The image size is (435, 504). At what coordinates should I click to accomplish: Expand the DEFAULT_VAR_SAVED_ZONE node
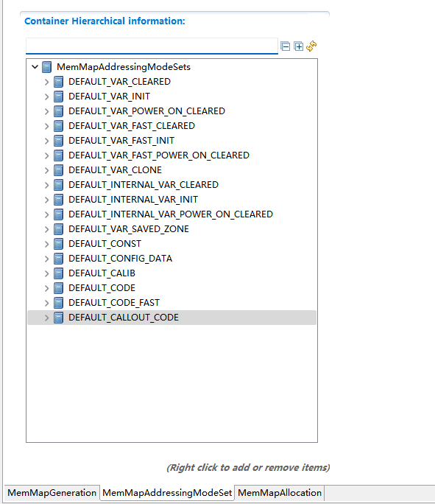tap(47, 229)
